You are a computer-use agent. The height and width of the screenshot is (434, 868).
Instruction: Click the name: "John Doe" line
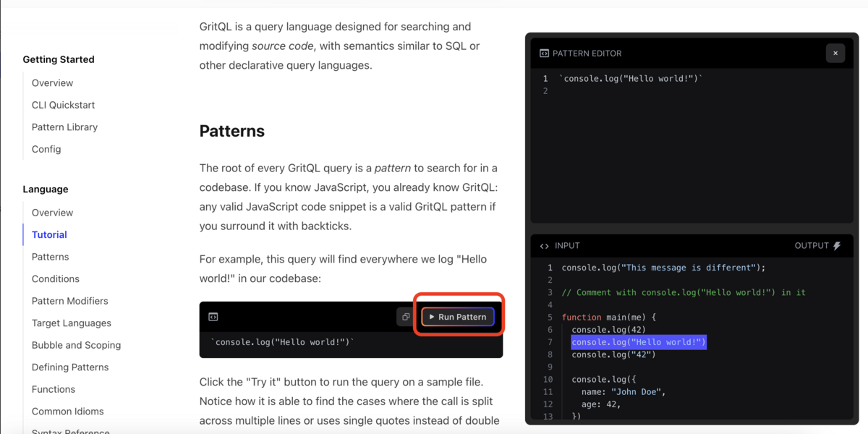(624, 392)
